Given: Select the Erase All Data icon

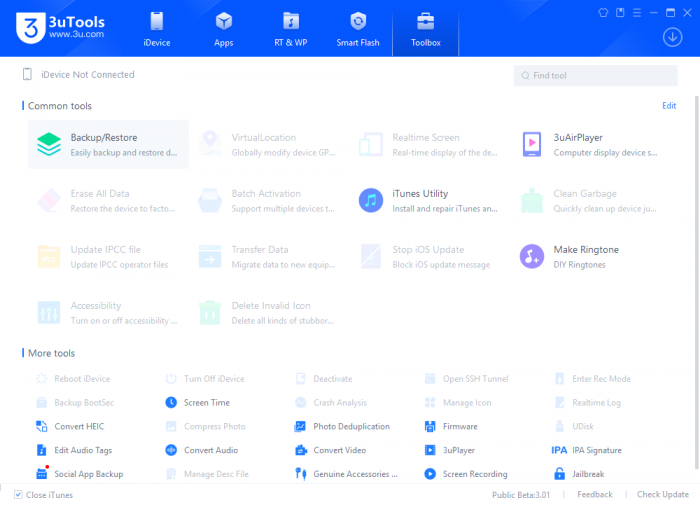Looking at the screenshot, I should 49,200.
